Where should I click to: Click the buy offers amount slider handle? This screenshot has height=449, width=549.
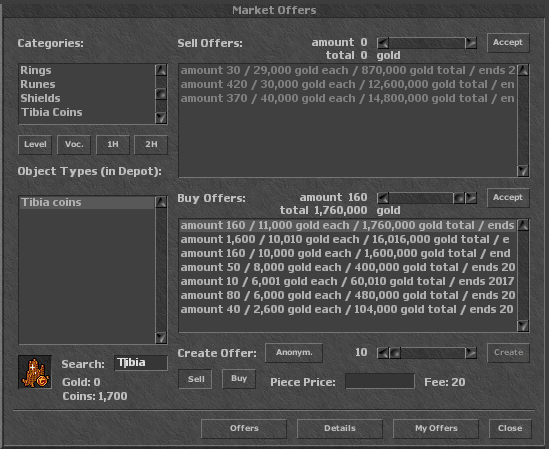coord(459,198)
